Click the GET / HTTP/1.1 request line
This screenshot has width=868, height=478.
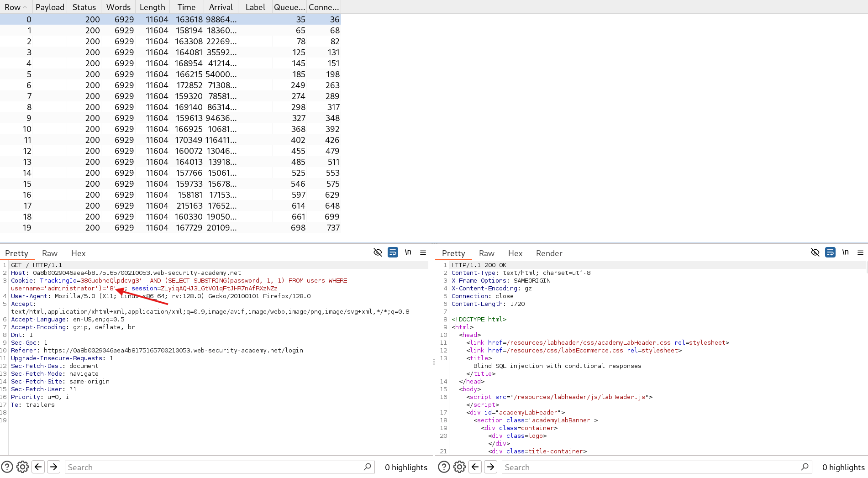(37, 265)
